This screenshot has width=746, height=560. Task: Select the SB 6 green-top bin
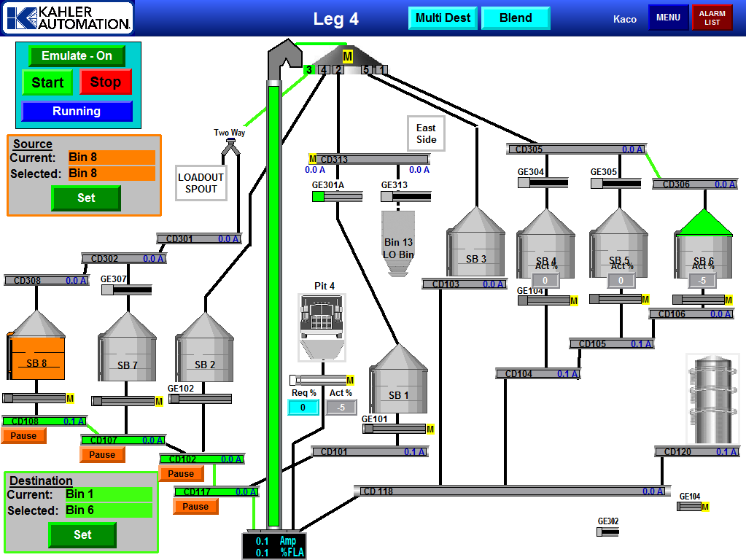coord(704,244)
